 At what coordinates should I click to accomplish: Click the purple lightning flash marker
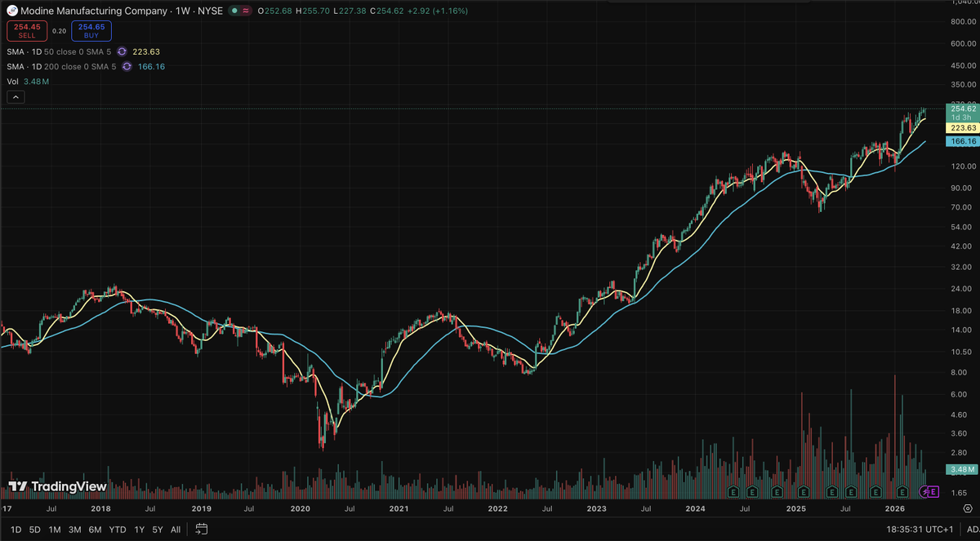[x=924, y=492]
